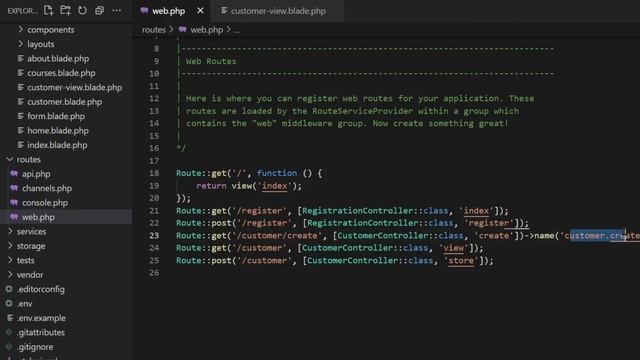This screenshot has height=360, width=640.
Task: Click 'view' method name on line 24
Action: (453, 248)
